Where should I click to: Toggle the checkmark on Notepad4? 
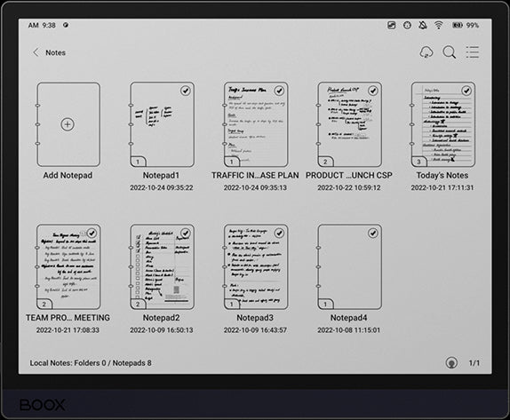373,233
